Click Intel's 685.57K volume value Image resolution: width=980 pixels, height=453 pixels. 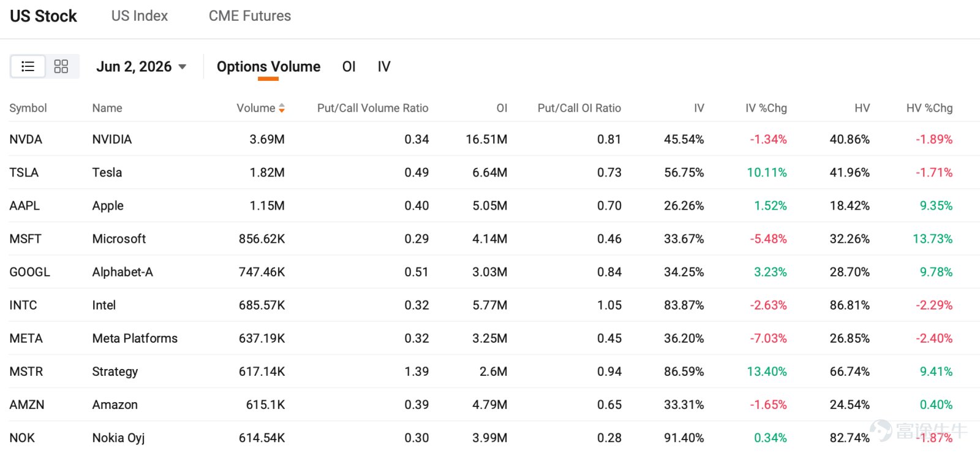[262, 305]
